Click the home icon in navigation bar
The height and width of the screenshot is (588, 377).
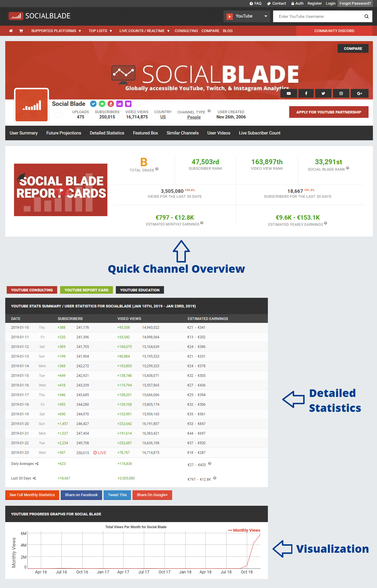[11, 31]
